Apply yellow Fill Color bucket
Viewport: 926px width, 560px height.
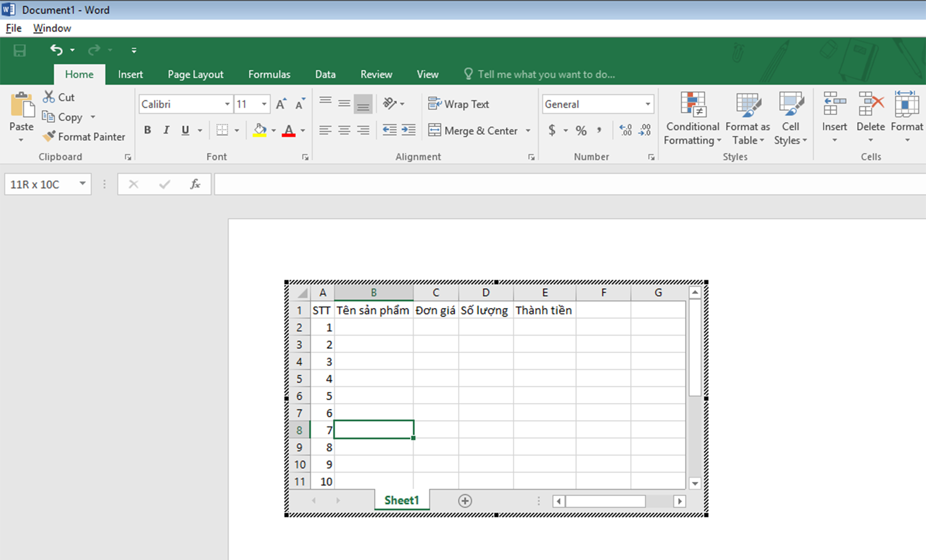pos(260,130)
